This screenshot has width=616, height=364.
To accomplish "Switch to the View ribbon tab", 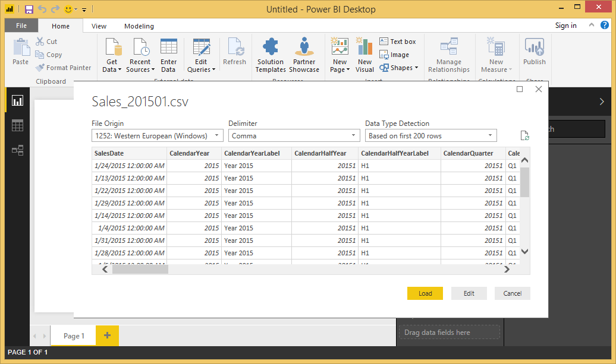I will (99, 26).
